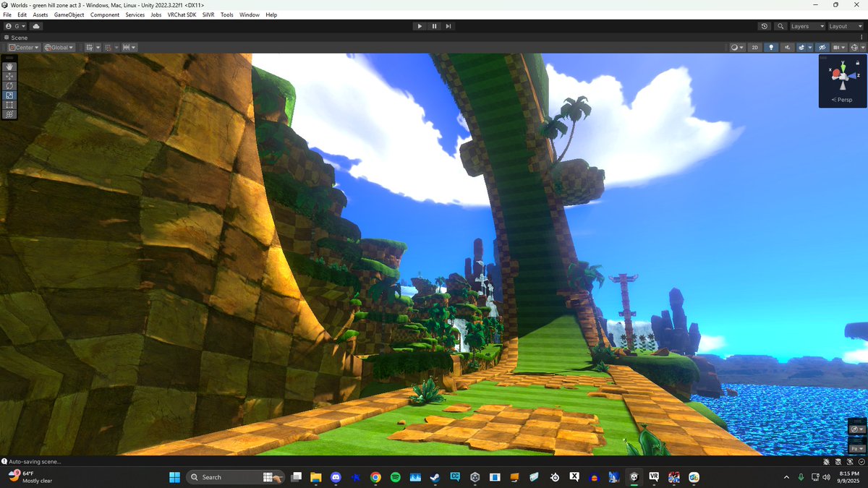Open increment snapping dropdown arrow

pyautogui.click(x=133, y=47)
